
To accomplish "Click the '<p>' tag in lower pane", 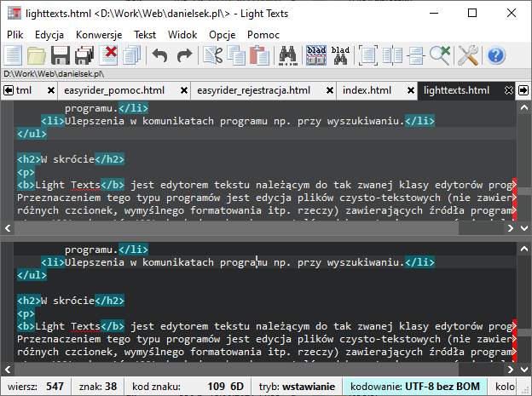I will [x=26, y=313].
